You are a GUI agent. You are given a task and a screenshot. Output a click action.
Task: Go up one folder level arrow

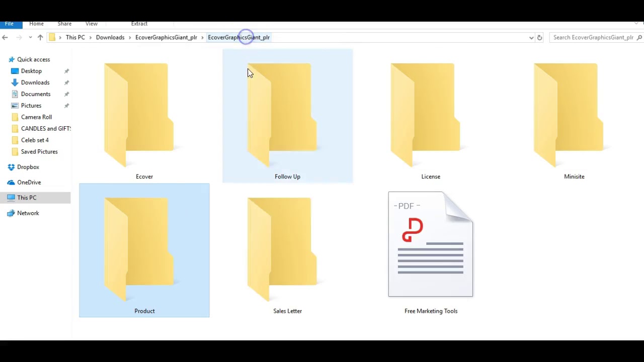pyautogui.click(x=40, y=37)
